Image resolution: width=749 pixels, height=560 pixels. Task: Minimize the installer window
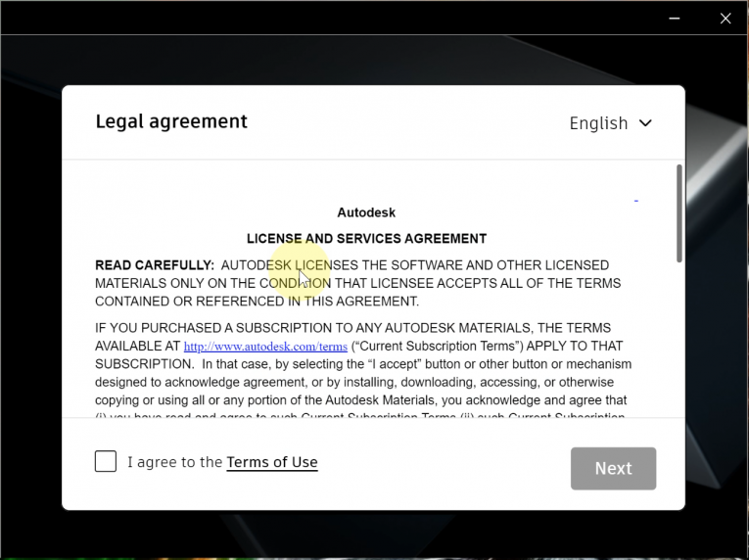coord(675,19)
